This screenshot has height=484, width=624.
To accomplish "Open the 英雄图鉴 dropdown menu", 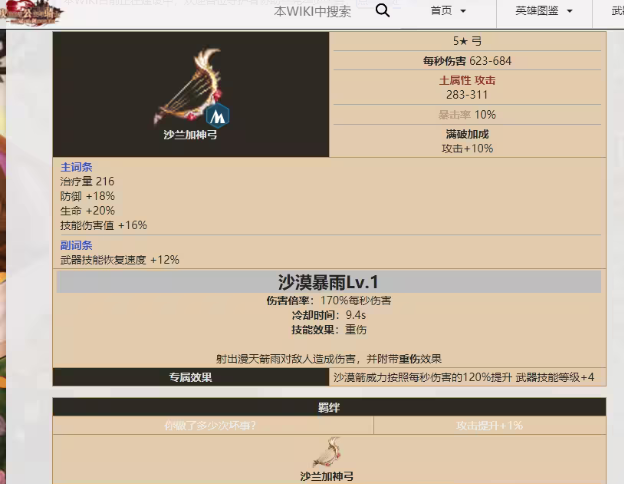I will (544, 11).
